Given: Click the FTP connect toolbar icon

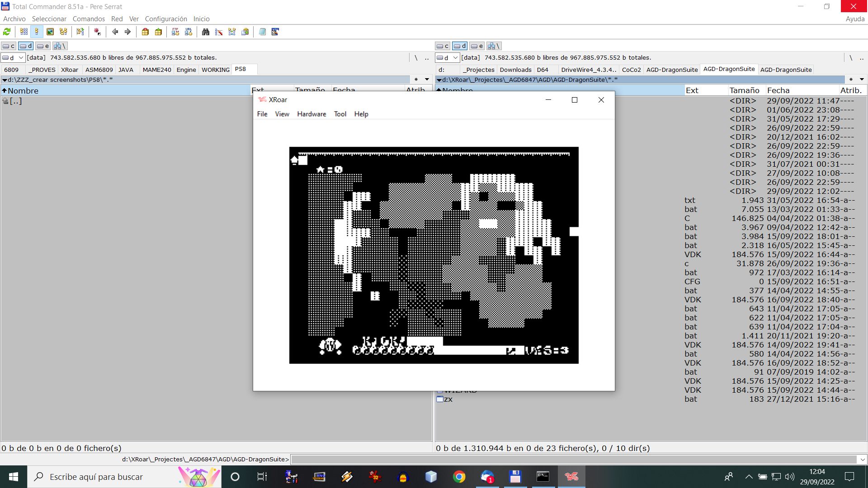Looking at the screenshot, I should pos(175,32).
